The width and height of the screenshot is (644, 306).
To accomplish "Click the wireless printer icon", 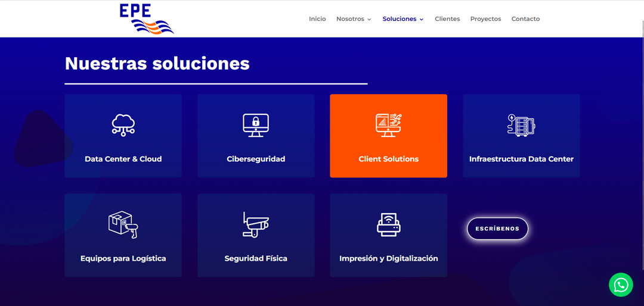I will tap(388, 224).
